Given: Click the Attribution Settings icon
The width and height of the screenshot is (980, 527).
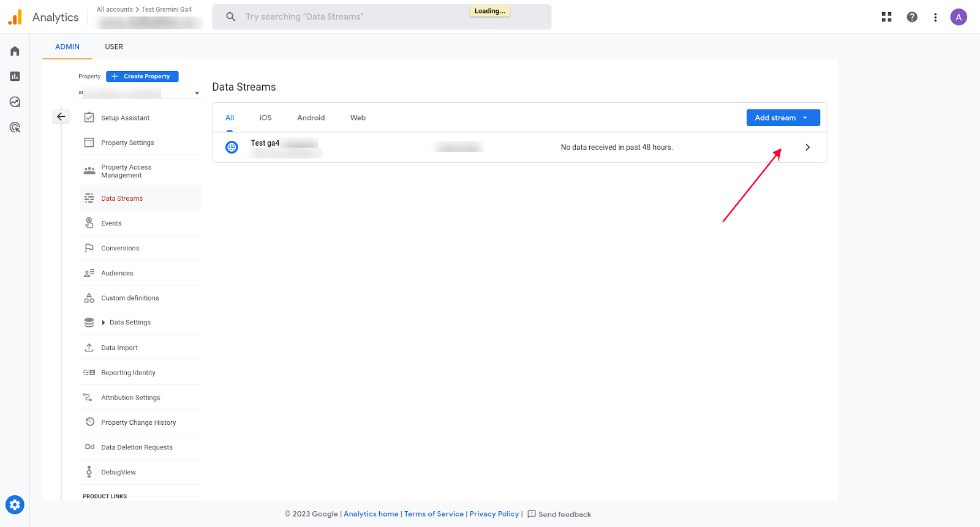Looking at the screenshot, I should click(88, 397).
